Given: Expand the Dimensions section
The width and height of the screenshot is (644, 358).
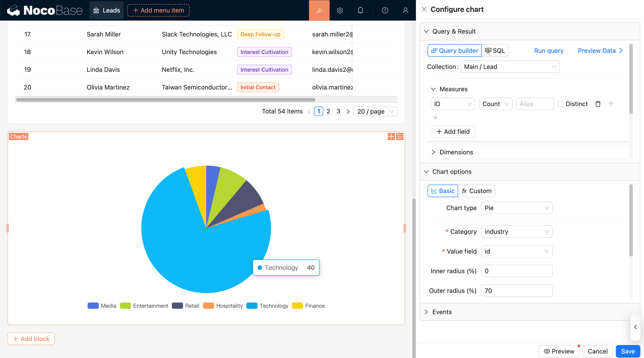Looking at the screenshot, I should pos(456,152).
